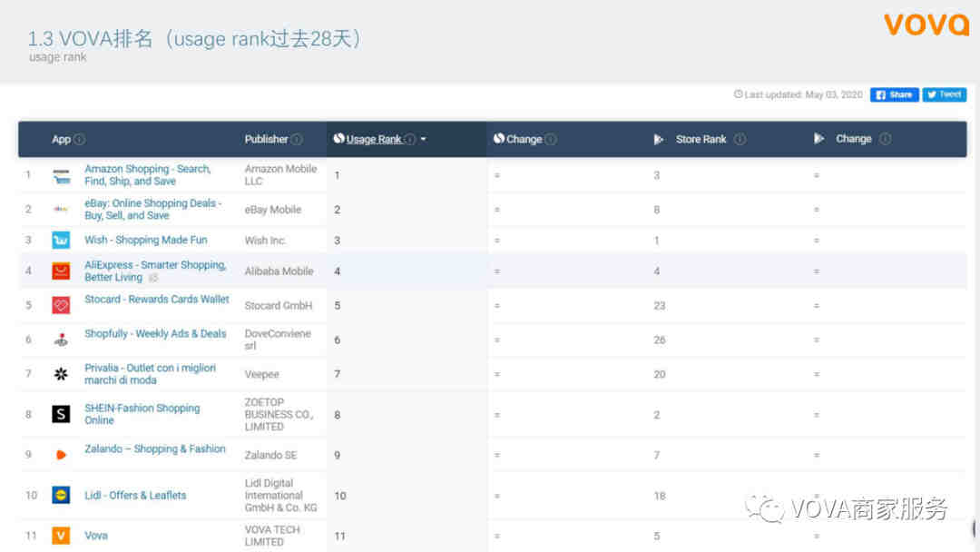Click the Lidl store rank value 18

coord(660,496)
